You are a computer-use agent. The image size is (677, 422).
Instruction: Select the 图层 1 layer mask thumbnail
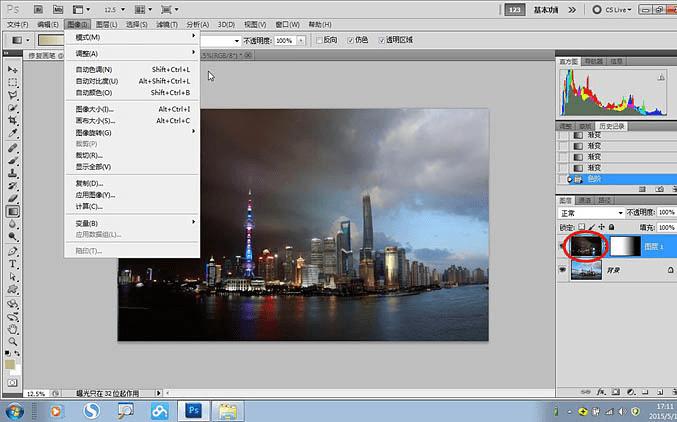[x=625, y=246]
